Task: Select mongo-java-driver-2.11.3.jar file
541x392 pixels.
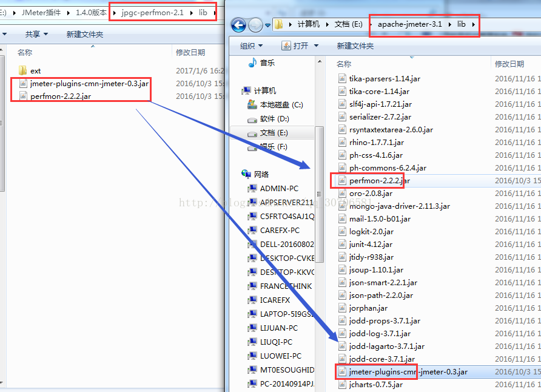Action: (394, 206)
